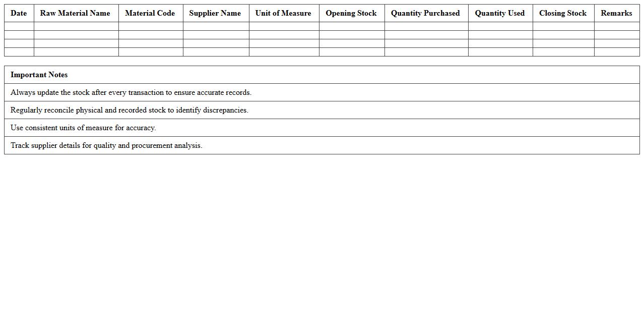Viewport: 644px width, 328px height.
Task: Click the Material Code column header
Action: click(x=150, y=13)
